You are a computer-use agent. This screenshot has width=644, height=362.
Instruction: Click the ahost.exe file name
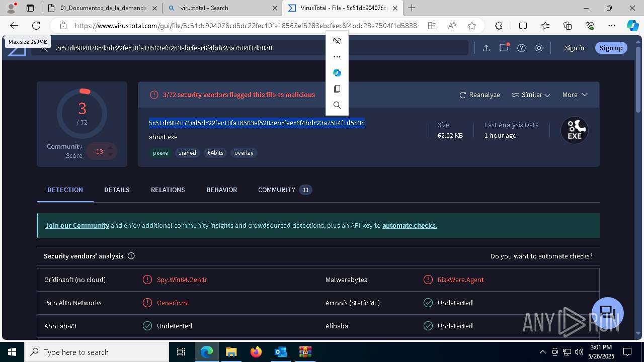(x=163, y=137)
